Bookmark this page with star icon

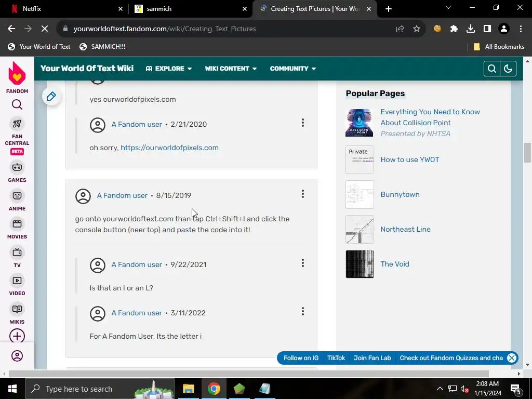click(417, 29)
